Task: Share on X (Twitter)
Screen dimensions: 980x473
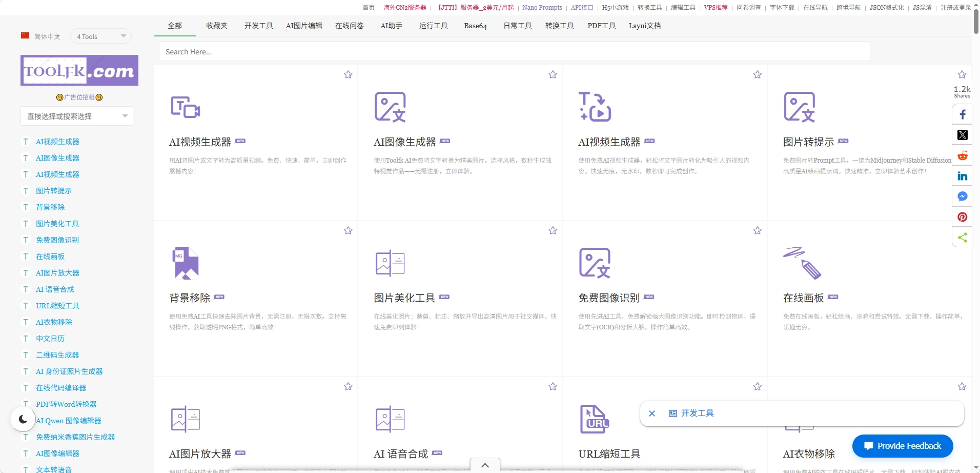Action: pyautogui.click(x=962, y=135)
